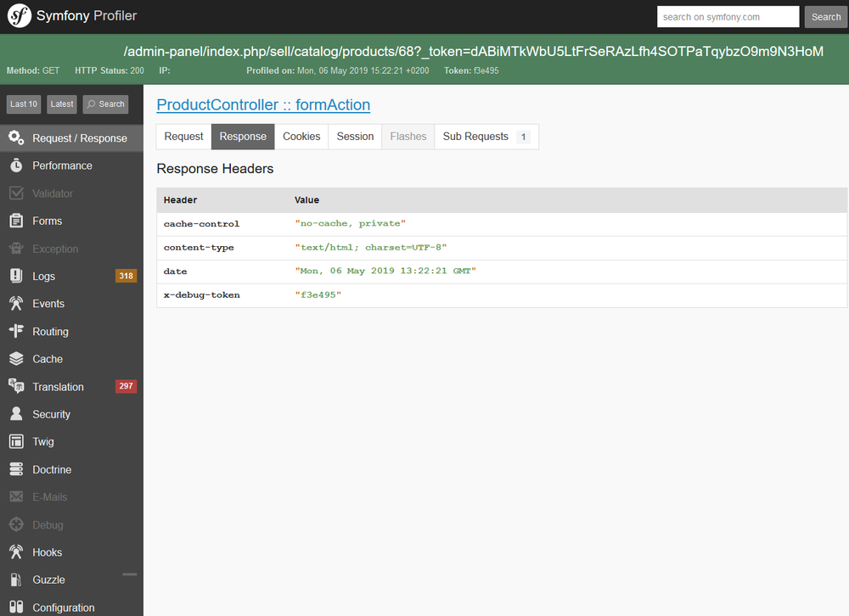Click the Sub Requests count badge 1
The height and width of the screenshot is (616, 849).
523,137
